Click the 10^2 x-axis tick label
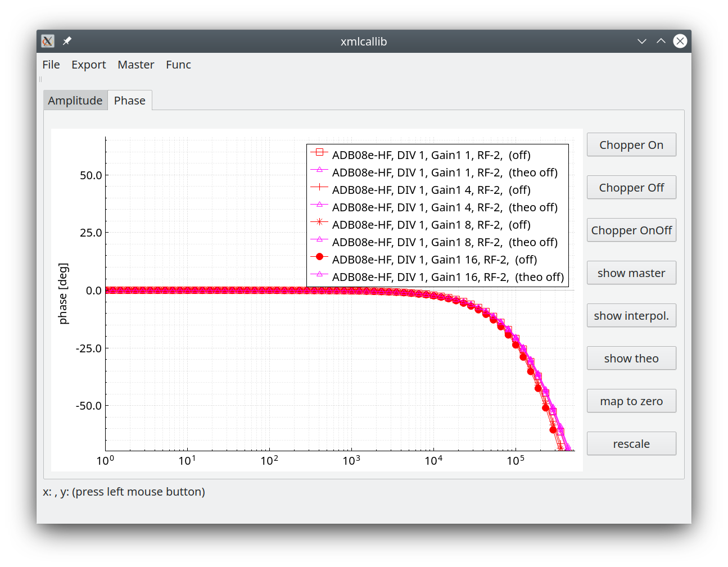The width and height of the screenshot is (728, 567). pyautogui.click(x=269, y=460)
